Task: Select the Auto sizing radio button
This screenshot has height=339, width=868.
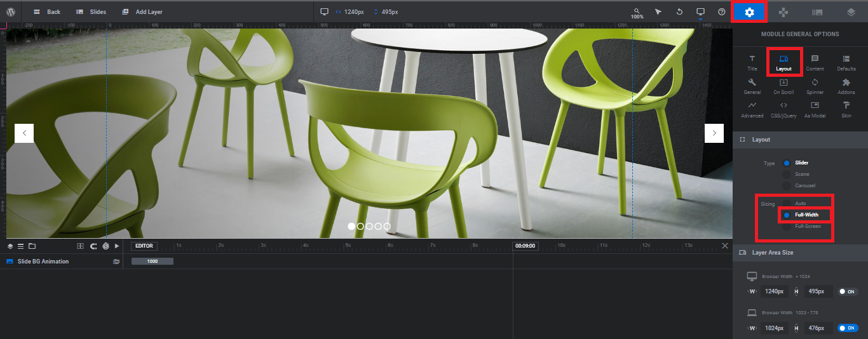Action: point(787,204)
